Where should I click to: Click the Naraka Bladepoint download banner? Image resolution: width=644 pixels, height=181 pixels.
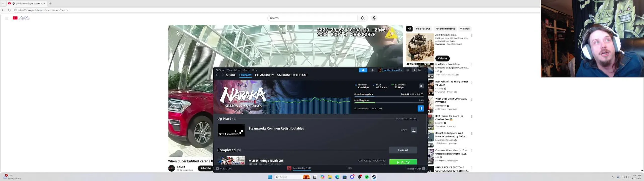coord(282,97)
